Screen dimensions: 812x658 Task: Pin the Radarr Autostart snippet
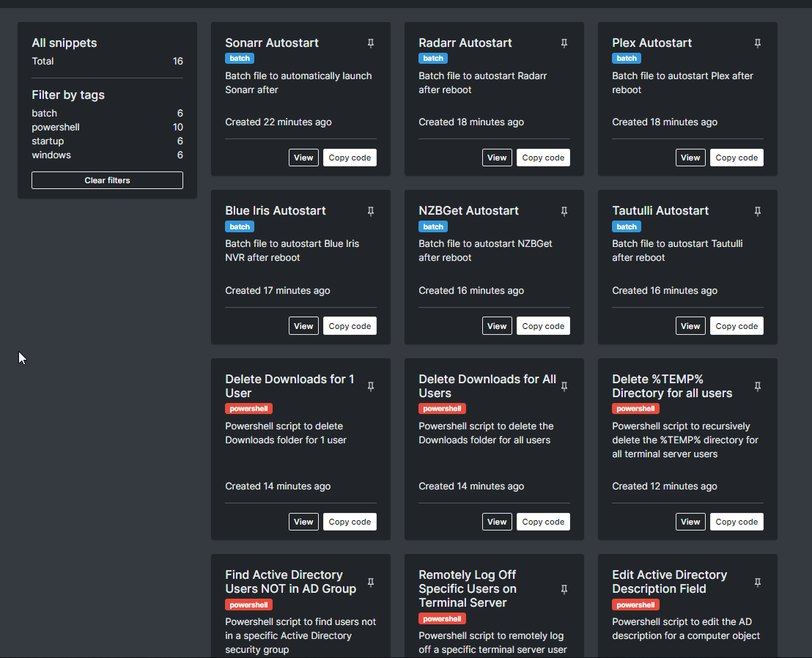pos(564,43)
